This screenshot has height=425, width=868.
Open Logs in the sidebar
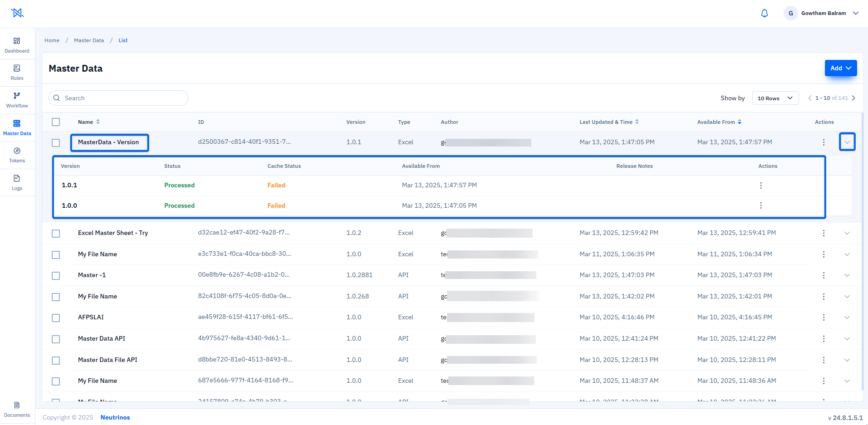(x=17, y=183)
